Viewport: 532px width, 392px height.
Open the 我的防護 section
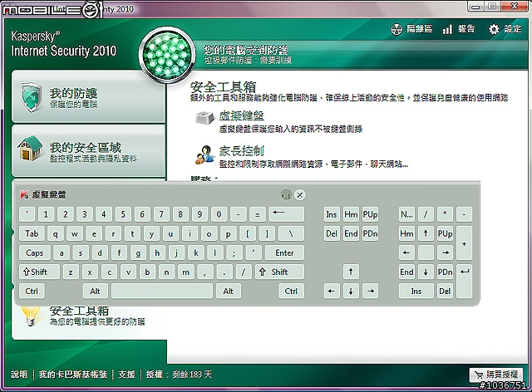click(88, 97)
